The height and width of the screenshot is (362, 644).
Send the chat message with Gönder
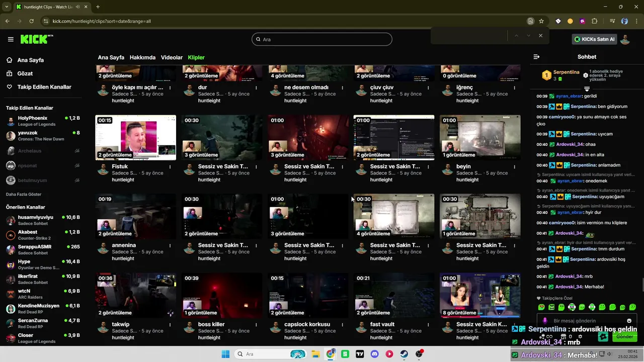click(625, 337)
